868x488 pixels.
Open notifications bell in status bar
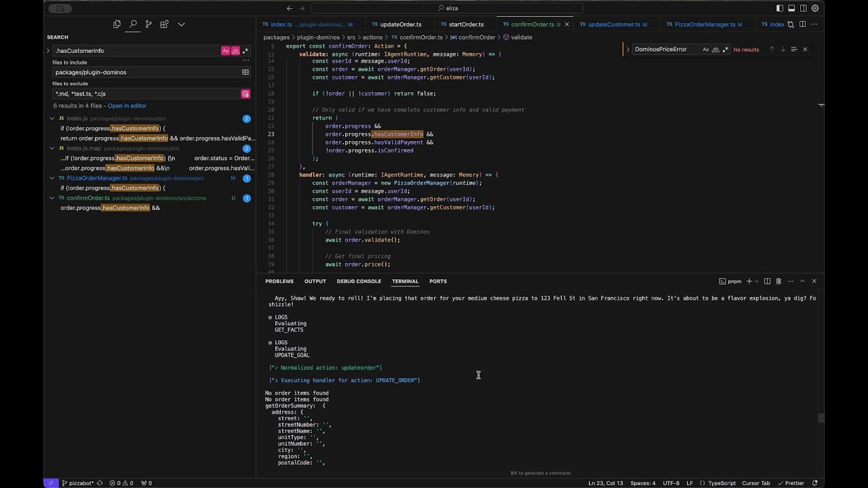(814, 483)
